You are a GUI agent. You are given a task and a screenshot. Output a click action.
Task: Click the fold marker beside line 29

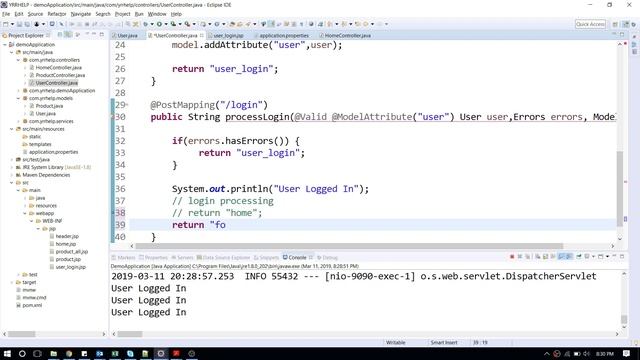[x=127, y=105]
